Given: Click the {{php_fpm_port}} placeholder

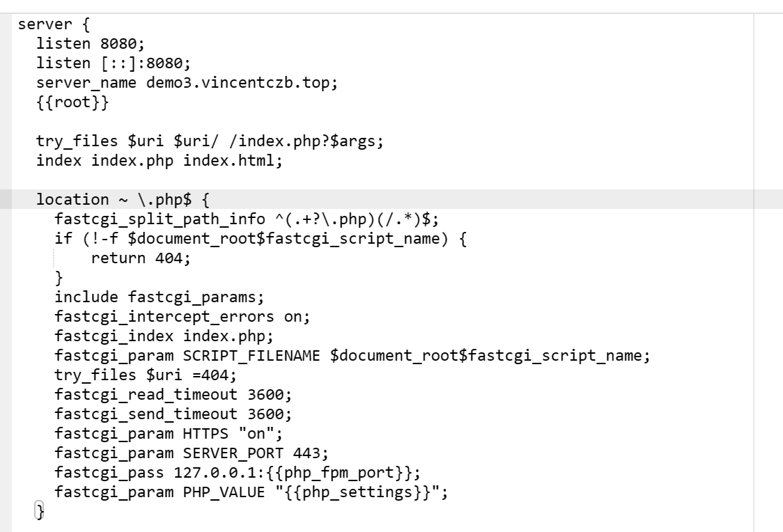Looking at the screenshot, I should [x=339, y=471].
